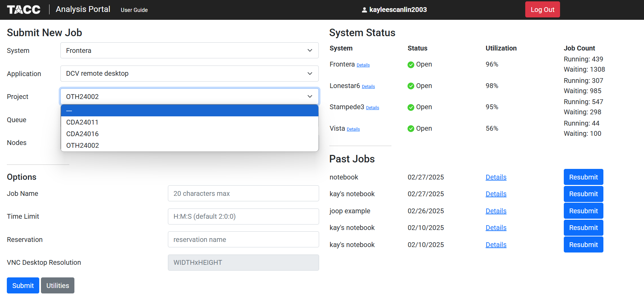Click the 'Waiting: 1308' job count

[584, 69]
